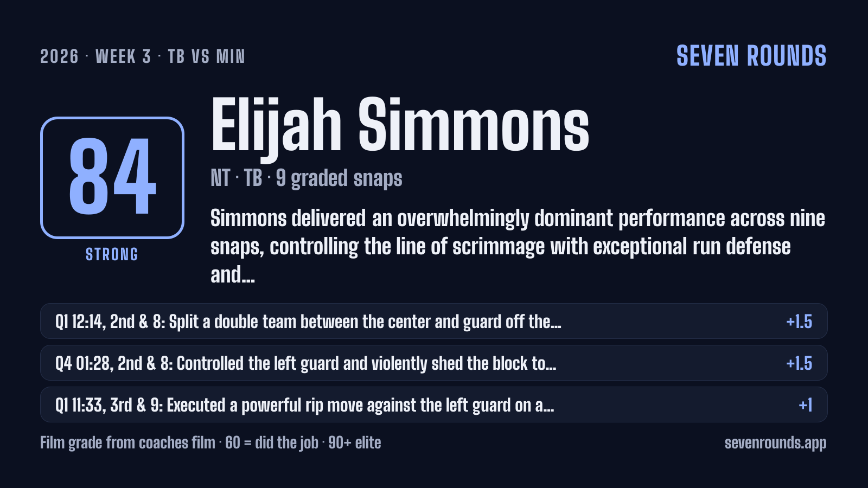The height and width of the screenshot is (488, 868).
Task: Expand the truncated summary ending in 'and...'
Action: click(518, 247)
